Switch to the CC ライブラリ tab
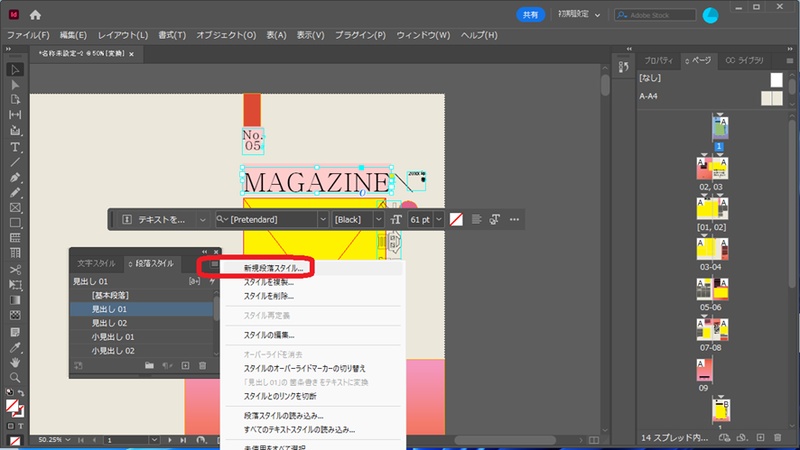 [744, 61]
